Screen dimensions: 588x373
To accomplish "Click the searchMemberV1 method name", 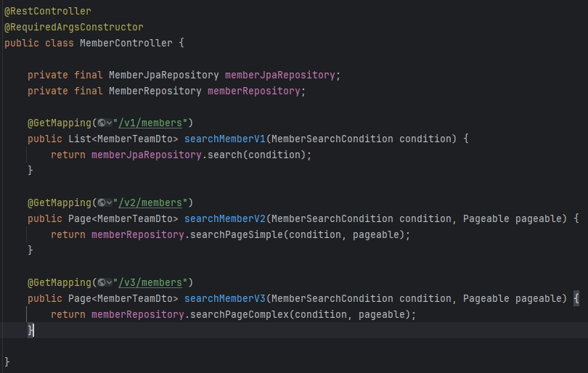I will [224, 139].
